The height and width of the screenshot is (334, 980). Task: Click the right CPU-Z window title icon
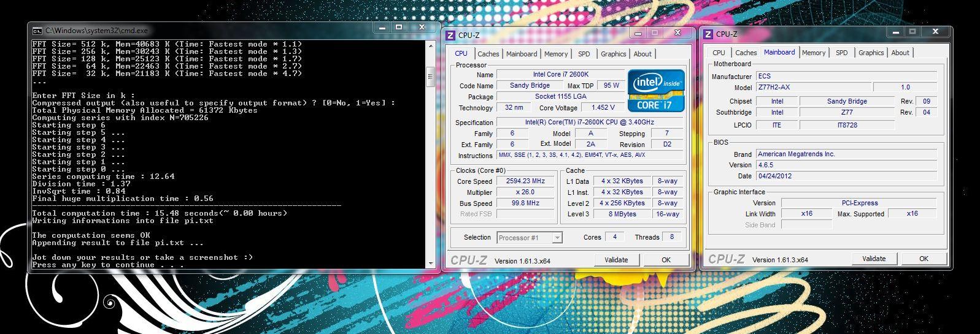[708, 34]
